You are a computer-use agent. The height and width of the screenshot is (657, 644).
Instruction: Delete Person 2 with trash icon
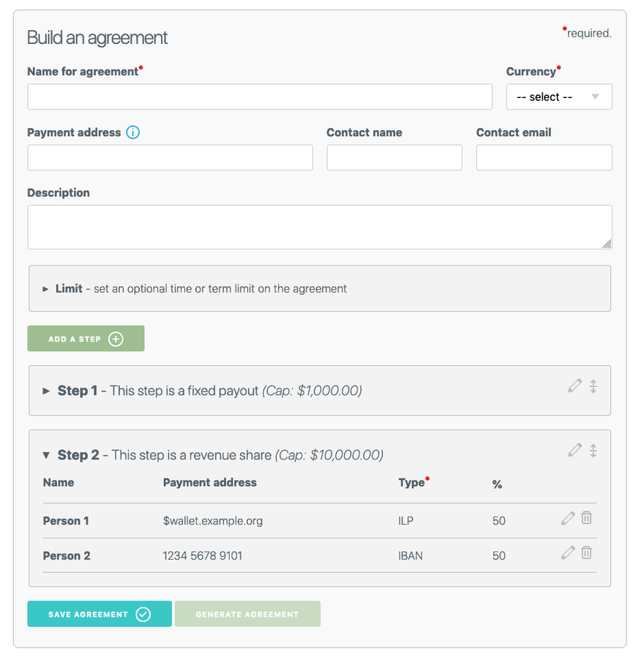click(586, 553)
